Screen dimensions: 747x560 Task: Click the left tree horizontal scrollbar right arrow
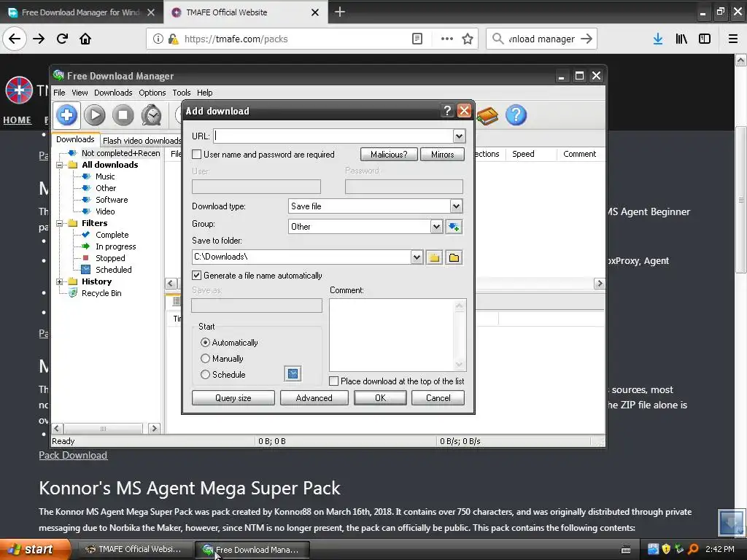pyautogui.click(x=154, y=429)
